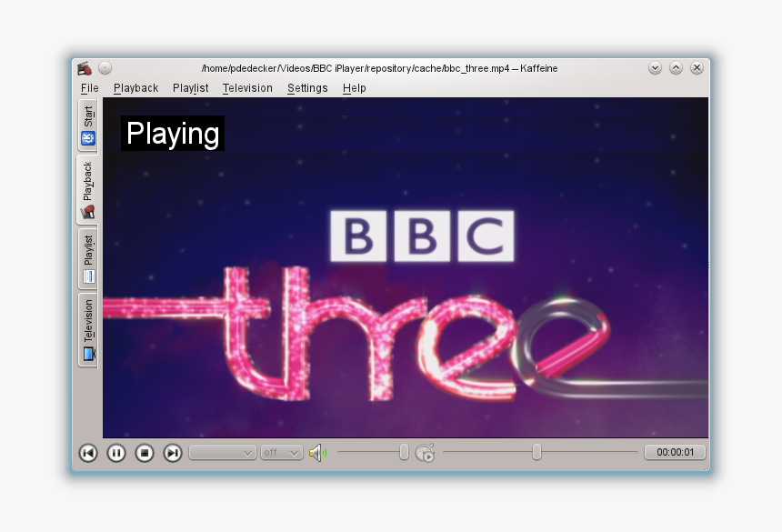Open the File menu

coord(90,88)
